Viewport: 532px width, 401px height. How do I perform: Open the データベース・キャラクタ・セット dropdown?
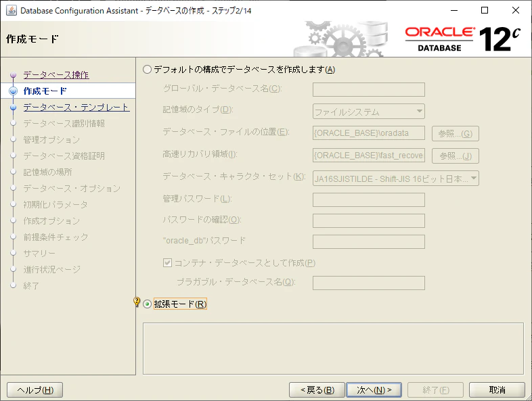point(395,179)
